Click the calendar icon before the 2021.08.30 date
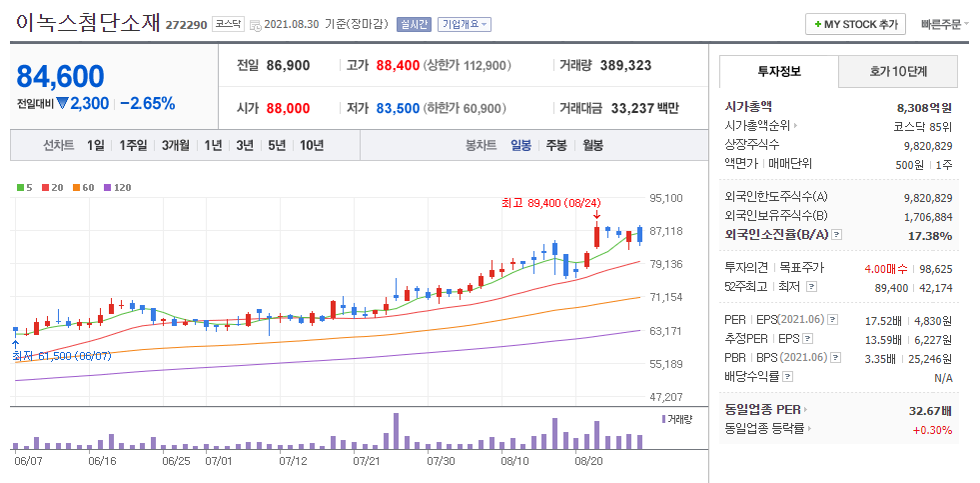Viewport: 980px width, 483px height. pyautogui.click(x=255, y=25)
